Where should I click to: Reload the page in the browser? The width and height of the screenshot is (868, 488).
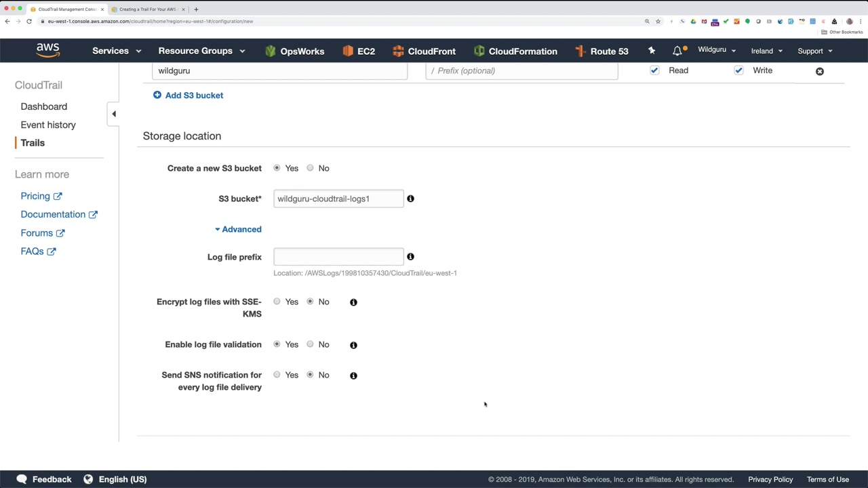(29, 21)
